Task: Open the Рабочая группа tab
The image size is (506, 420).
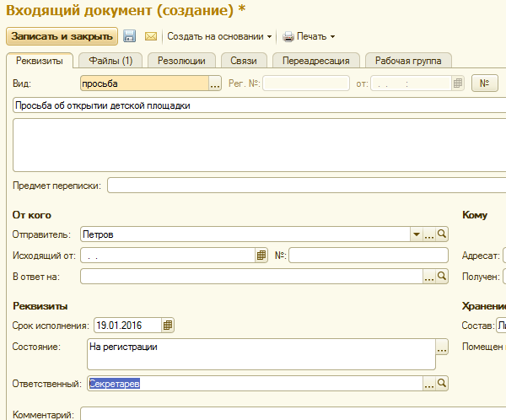Action: (x=408, y=61)
